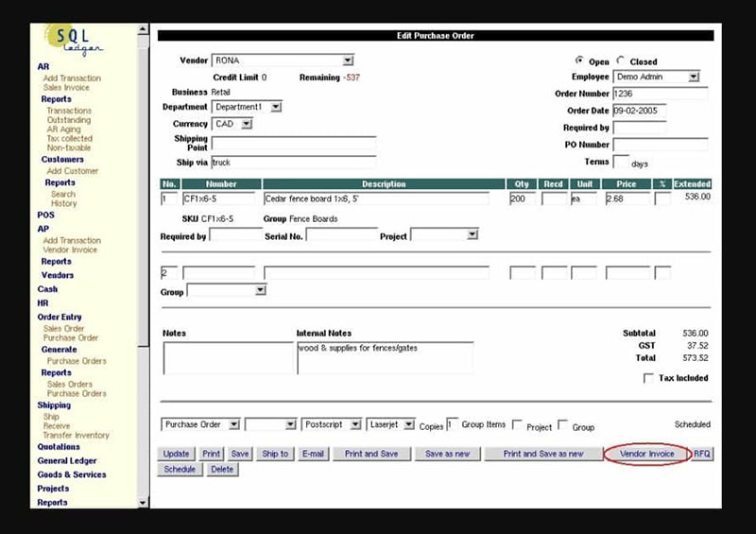Click the sidebar scroll up arrow

point(143,30)
